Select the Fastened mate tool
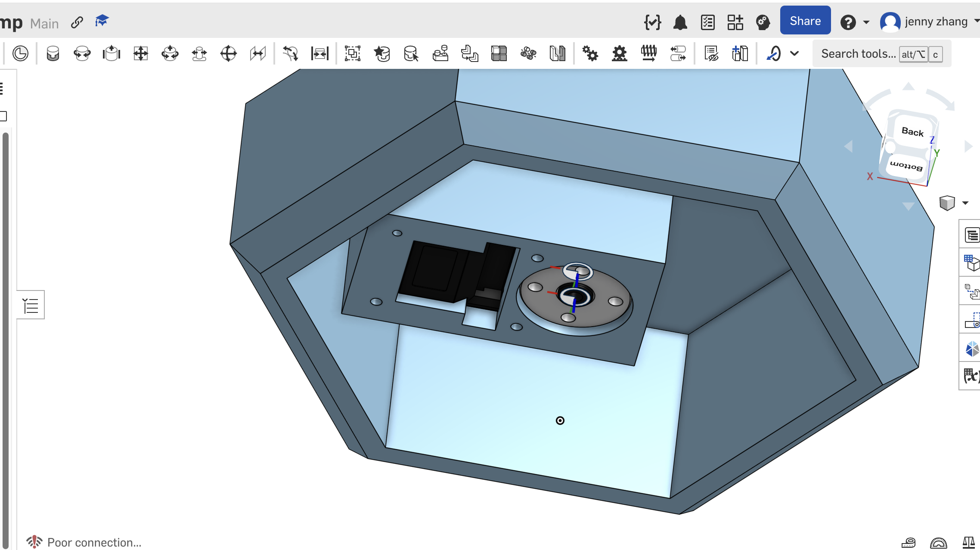The height and width of the screenshot is (550, 980). click(x=53, y=54)
